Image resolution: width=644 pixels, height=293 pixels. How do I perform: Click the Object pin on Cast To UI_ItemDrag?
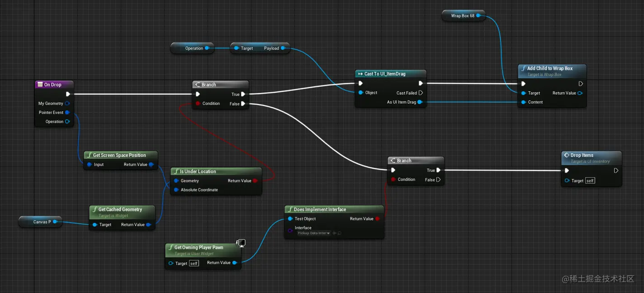pyautogui.click(x=360, y=93)
